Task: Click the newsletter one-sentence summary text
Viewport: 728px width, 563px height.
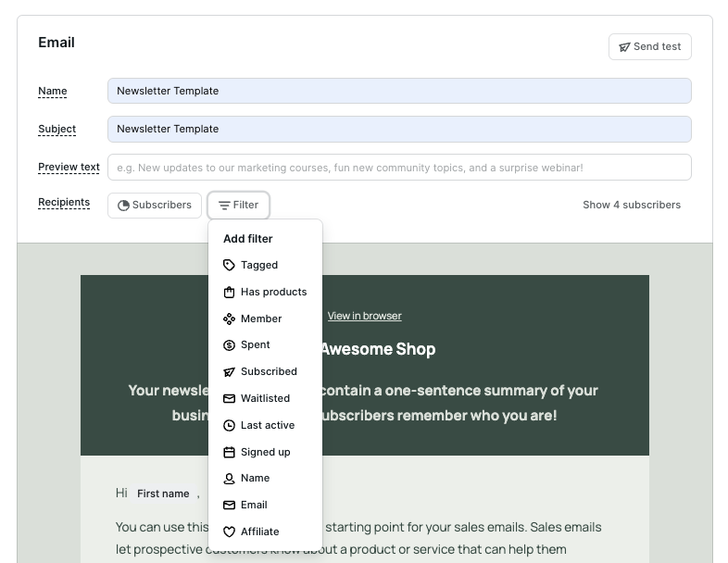Action: tap(365, 403)
